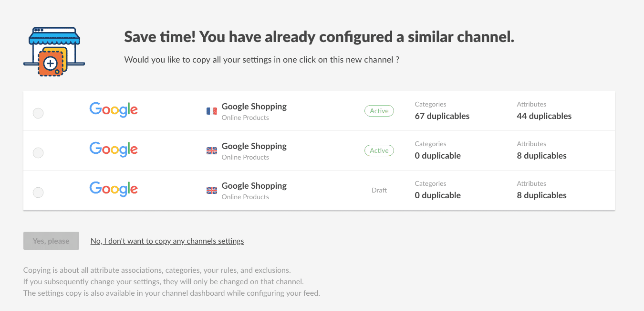Click the Active badge in the French row

point(379,111)
